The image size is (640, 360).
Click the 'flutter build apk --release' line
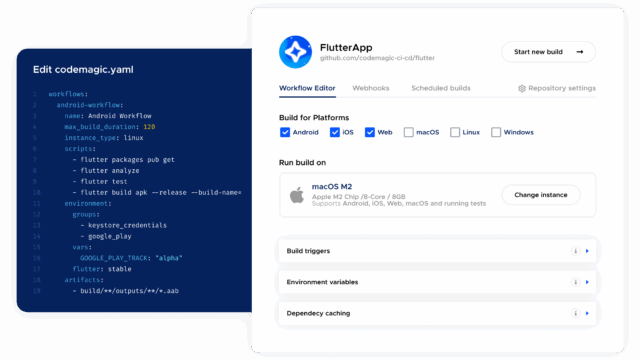(x=157, y=193)
